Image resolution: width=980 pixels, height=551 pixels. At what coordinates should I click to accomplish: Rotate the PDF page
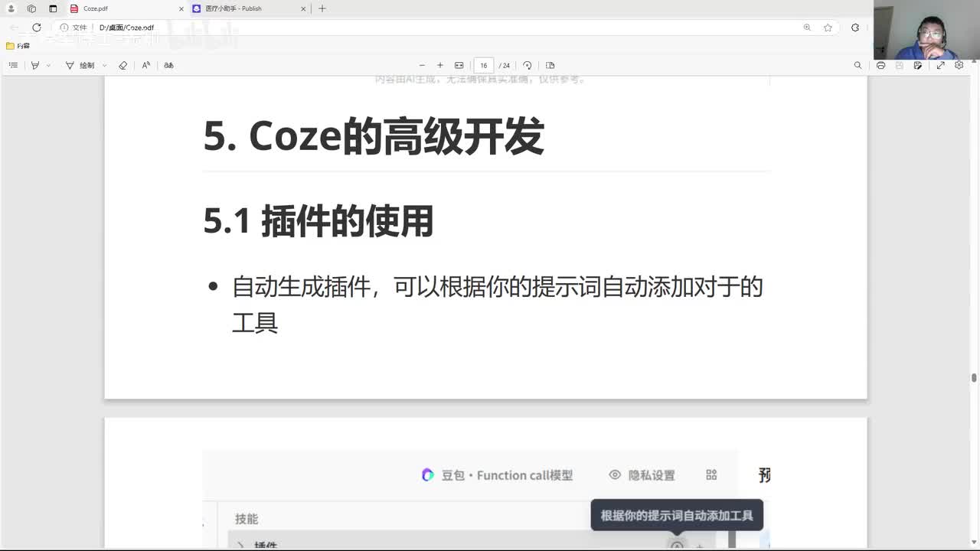[x=528, y=65]
